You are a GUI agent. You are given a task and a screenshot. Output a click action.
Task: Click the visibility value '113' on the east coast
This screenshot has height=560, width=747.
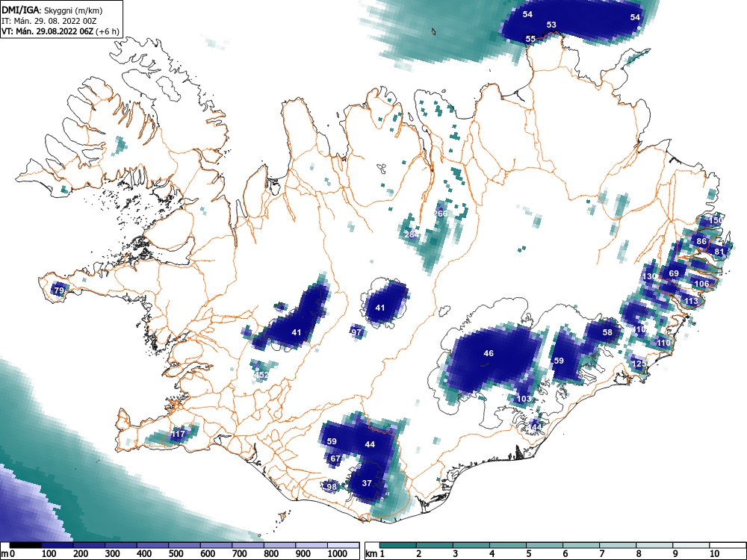point(691,301)
